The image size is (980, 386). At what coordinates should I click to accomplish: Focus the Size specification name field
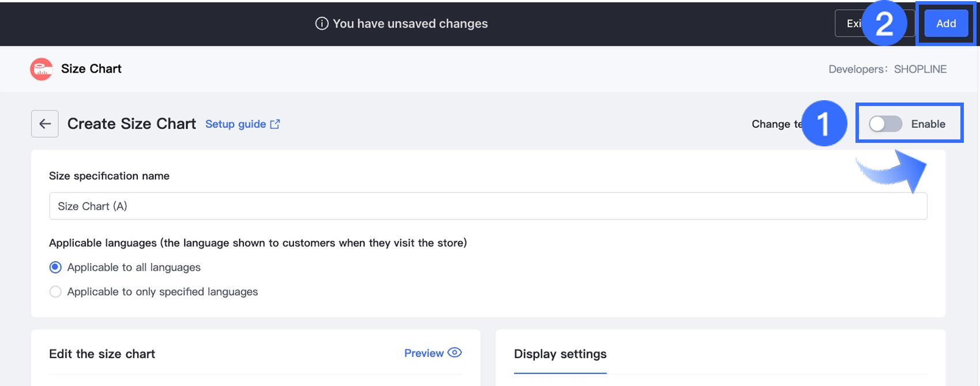pyautogui.click(x=488, y=206)
